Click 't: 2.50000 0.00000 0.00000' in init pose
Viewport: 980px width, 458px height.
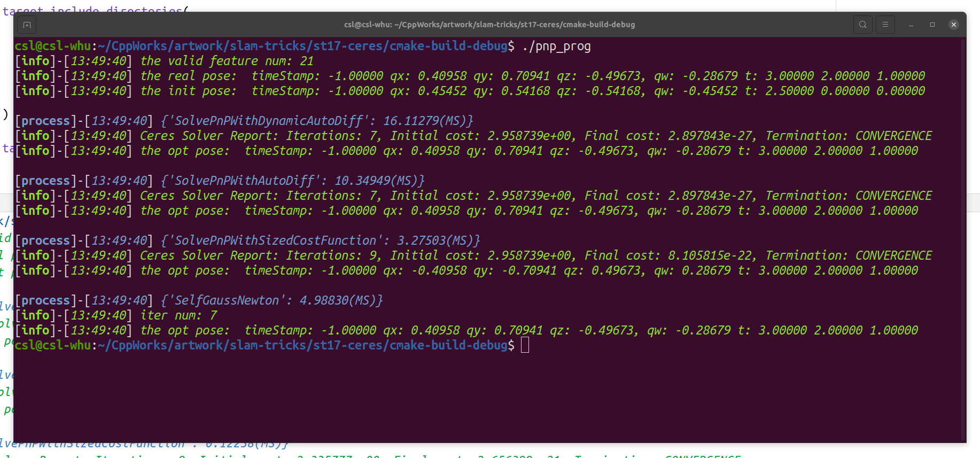point(835,91)
